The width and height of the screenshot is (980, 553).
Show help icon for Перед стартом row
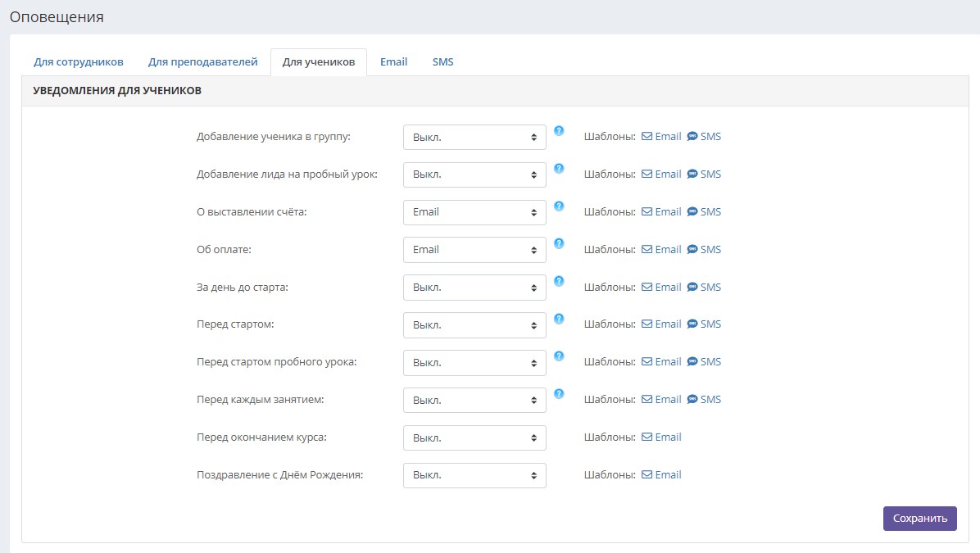(x=559, y=319)
